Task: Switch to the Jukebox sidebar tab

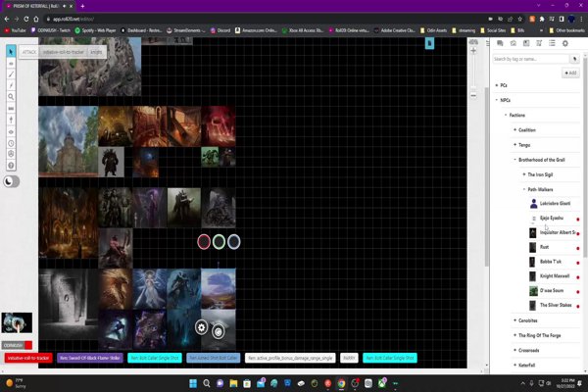Action: (x=539, y=43)
